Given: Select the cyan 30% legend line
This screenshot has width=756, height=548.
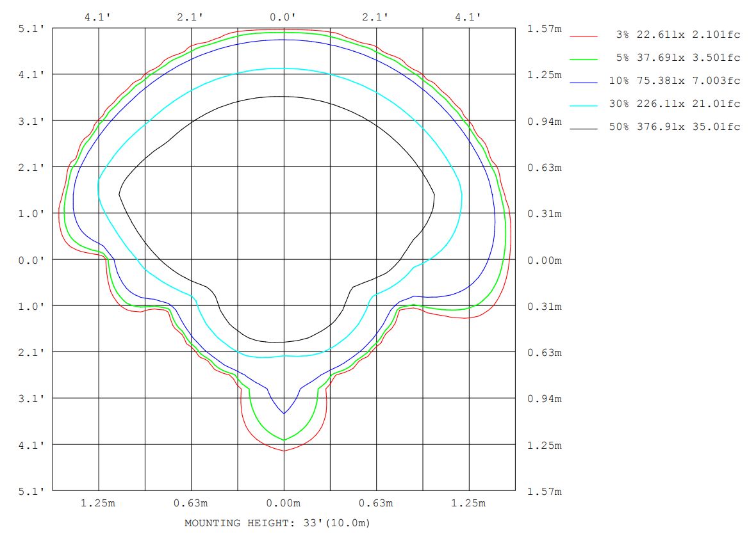Looking at the screenshot, I should 583,105.
